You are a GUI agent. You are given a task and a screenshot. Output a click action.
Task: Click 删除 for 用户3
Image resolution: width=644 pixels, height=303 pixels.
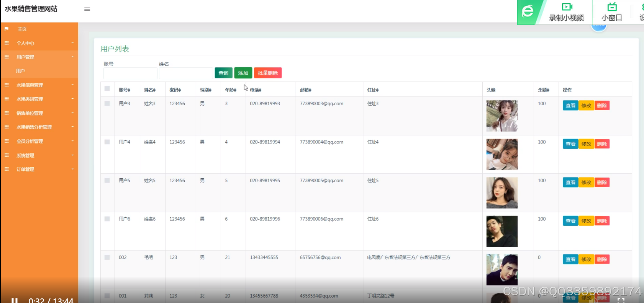pyautogui.click(x=602, y=106)
